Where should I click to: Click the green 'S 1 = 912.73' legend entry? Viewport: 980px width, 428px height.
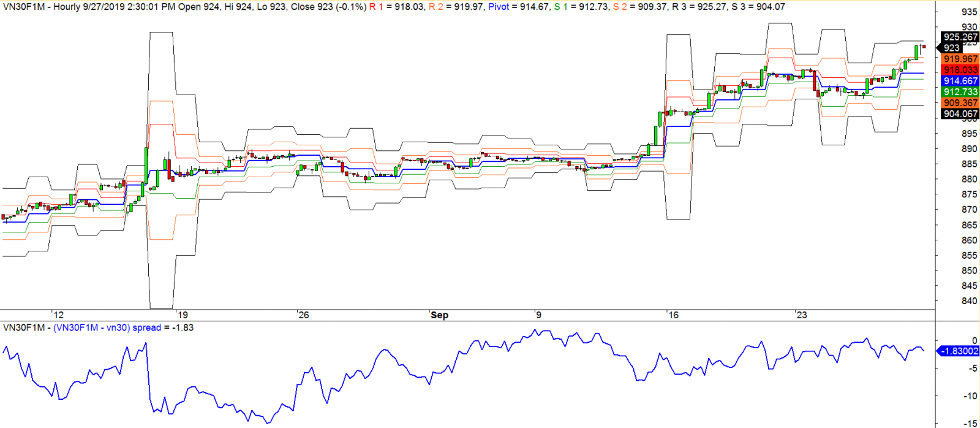(581, 7)
